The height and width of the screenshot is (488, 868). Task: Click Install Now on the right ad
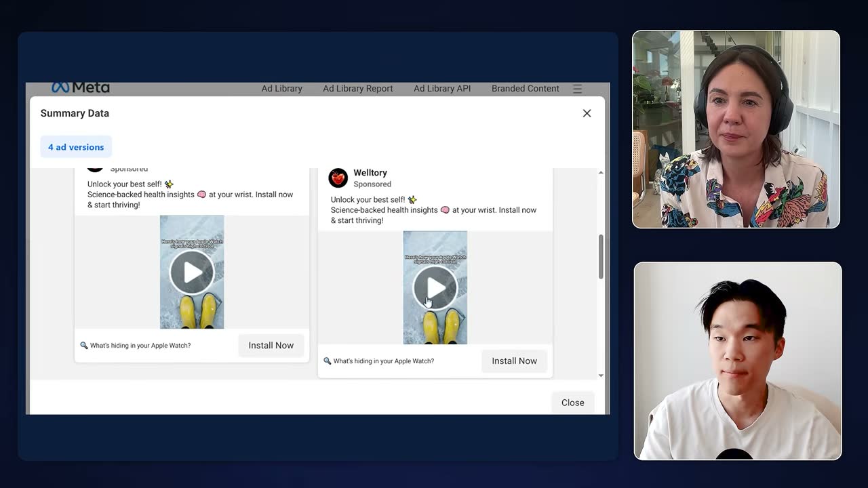tap(514, 361)
